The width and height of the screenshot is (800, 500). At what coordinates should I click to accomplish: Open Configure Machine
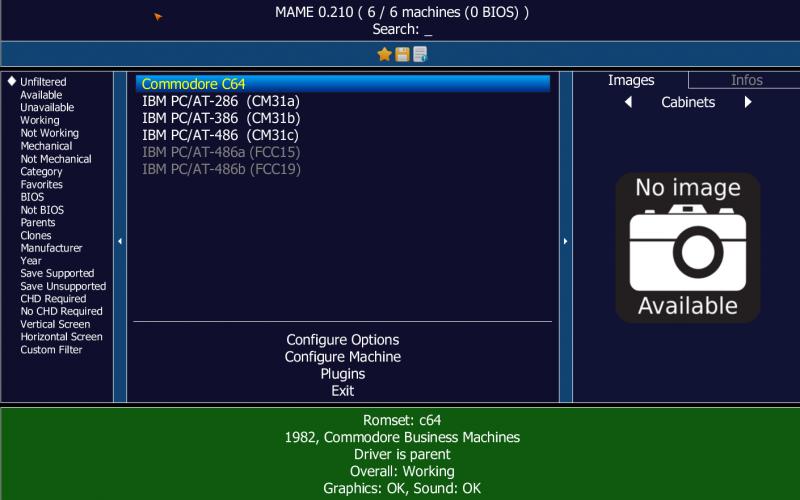342,357
